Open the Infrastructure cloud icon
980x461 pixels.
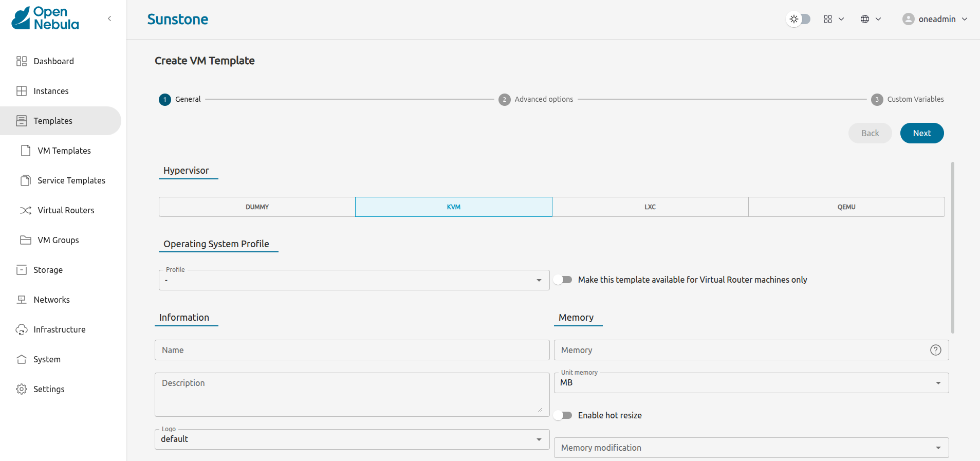(22, 329)
